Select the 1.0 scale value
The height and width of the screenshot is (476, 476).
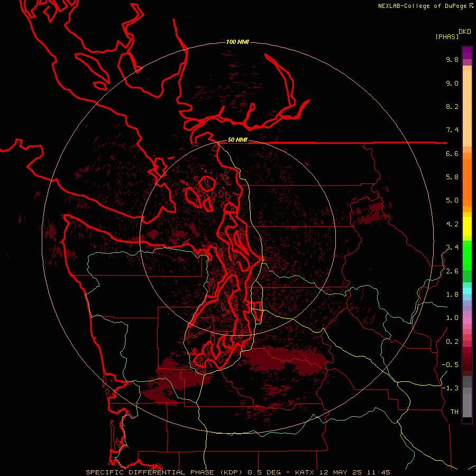(452, 318)
